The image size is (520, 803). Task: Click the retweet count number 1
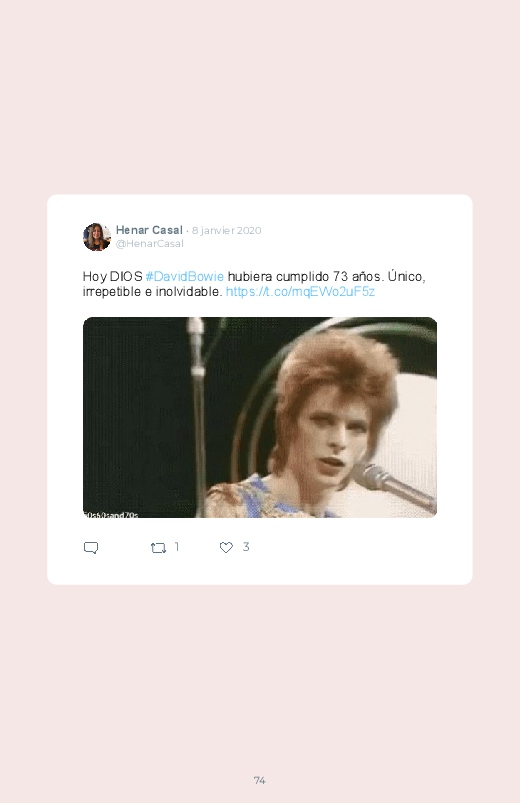coord(177,547)
